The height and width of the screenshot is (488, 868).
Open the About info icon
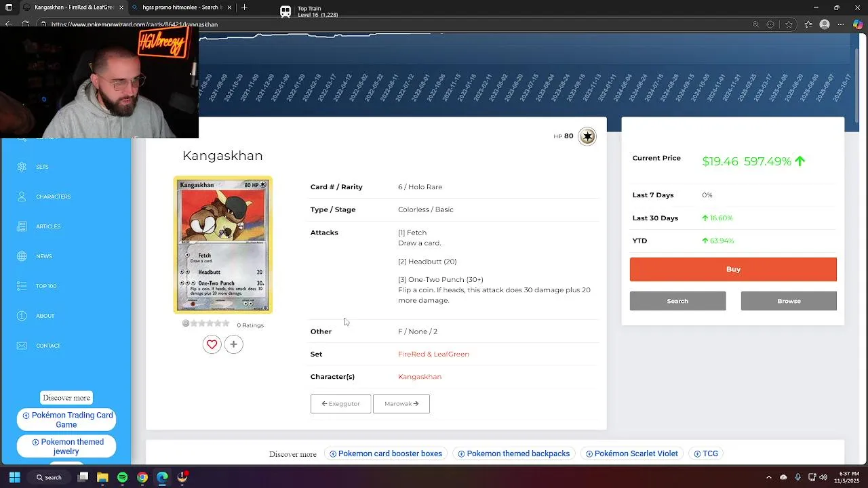click(22, 316)
